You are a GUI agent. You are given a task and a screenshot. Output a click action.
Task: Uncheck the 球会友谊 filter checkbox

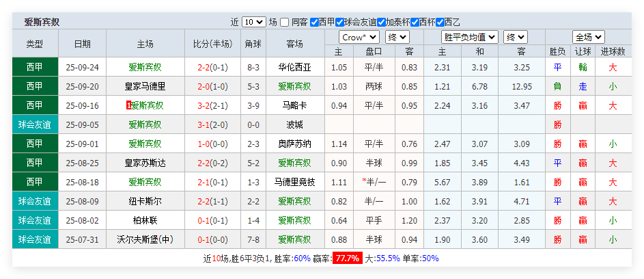pos(339,22)
